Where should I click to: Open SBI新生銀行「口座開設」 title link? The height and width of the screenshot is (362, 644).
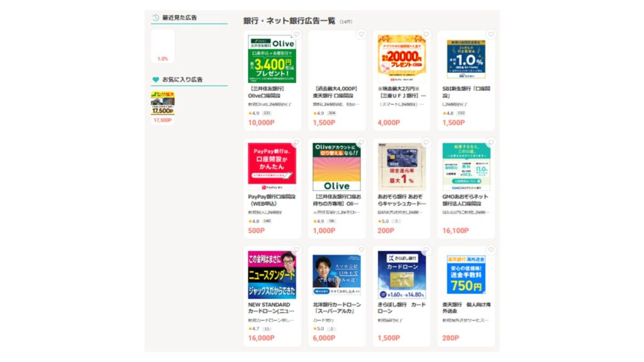click(x=466, y=92)
